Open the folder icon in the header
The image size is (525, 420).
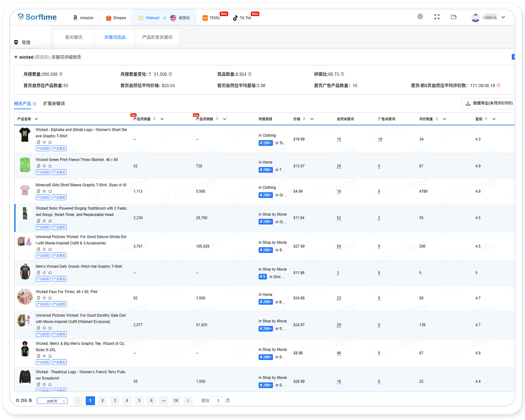pyautogui.click(x=454, y=17)
